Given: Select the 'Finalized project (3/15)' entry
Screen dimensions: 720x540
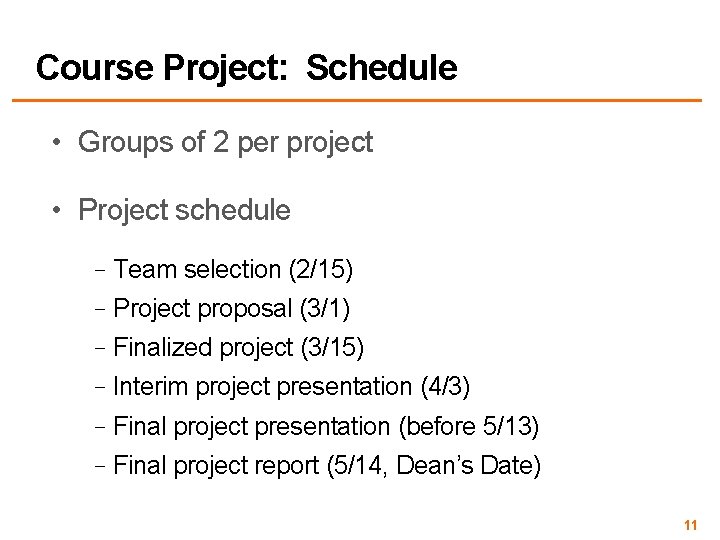Looking at the screenshot, I should (x=238, y=348).
